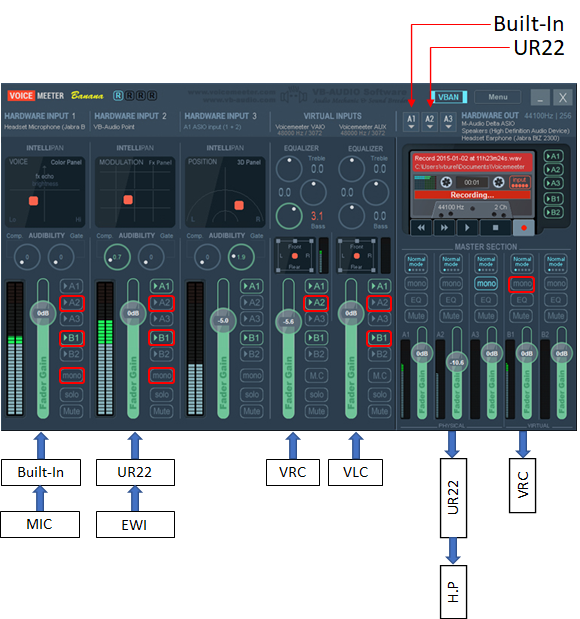Solo Hardware Input 3 strip
The image size is (580, 619).
(x=252, y=394)
